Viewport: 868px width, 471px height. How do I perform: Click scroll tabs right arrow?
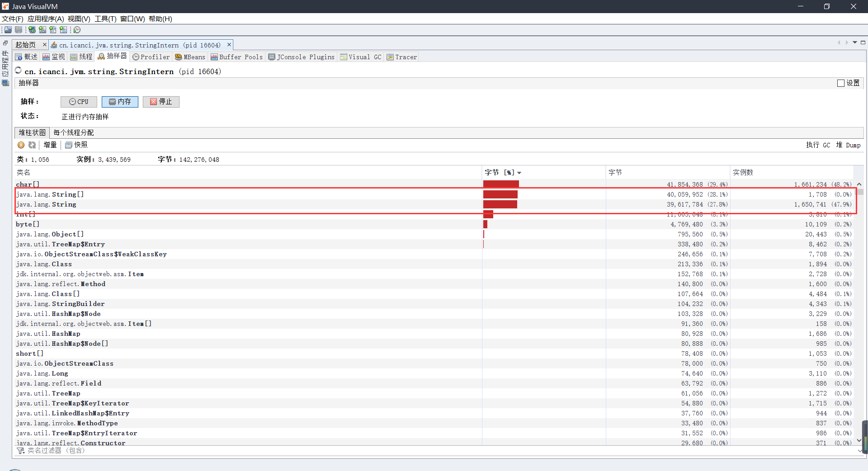point(847,42)
